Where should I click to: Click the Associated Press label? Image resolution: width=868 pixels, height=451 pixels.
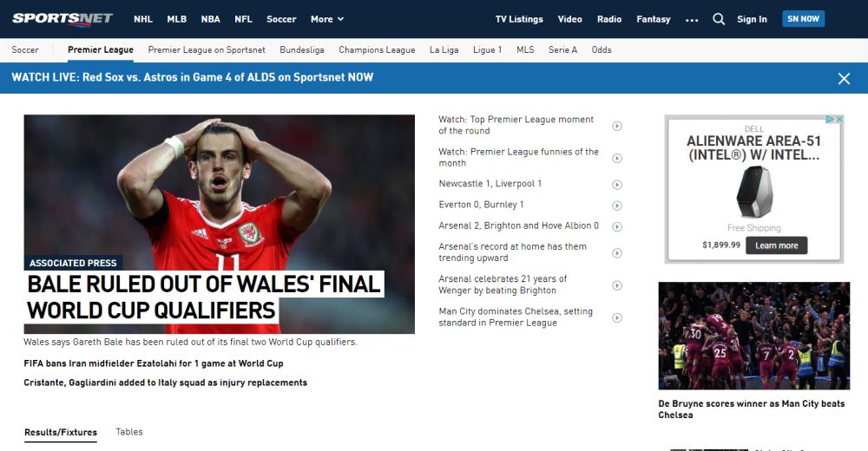(x=73, y=263)
